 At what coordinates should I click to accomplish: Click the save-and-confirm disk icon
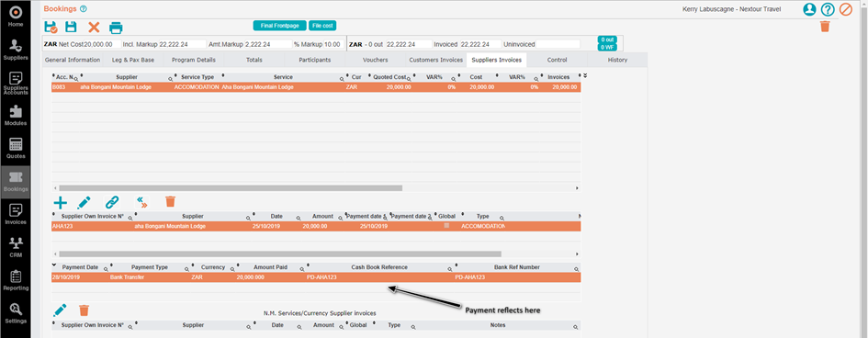tap(51, 28)
